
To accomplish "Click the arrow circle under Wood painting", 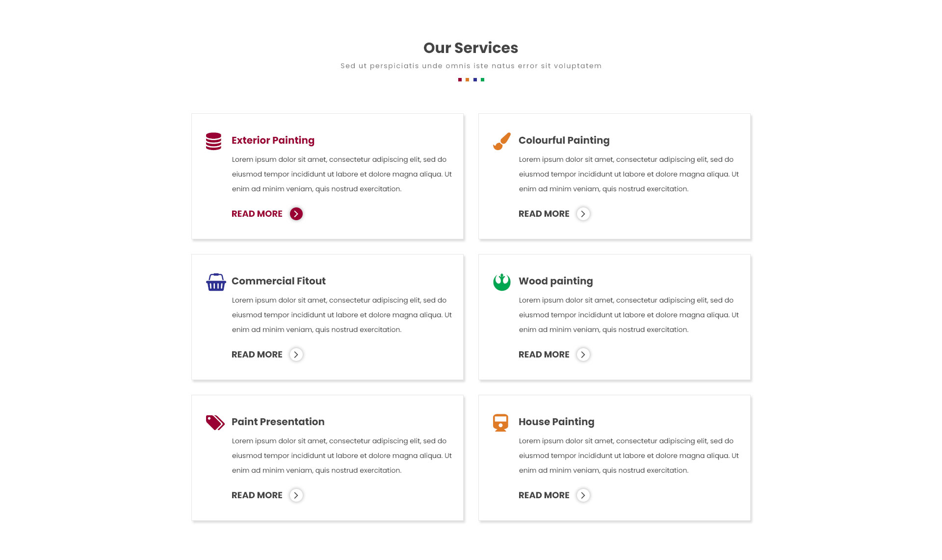I will [583, 355].
